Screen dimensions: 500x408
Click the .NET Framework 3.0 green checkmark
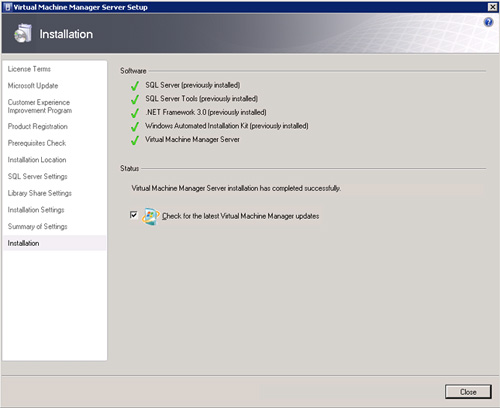click(135, 113)
